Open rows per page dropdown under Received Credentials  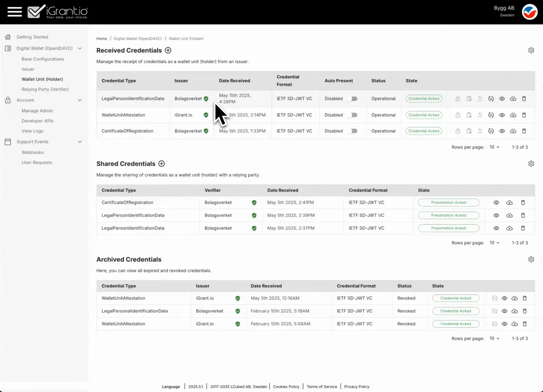tap(494, 147)
